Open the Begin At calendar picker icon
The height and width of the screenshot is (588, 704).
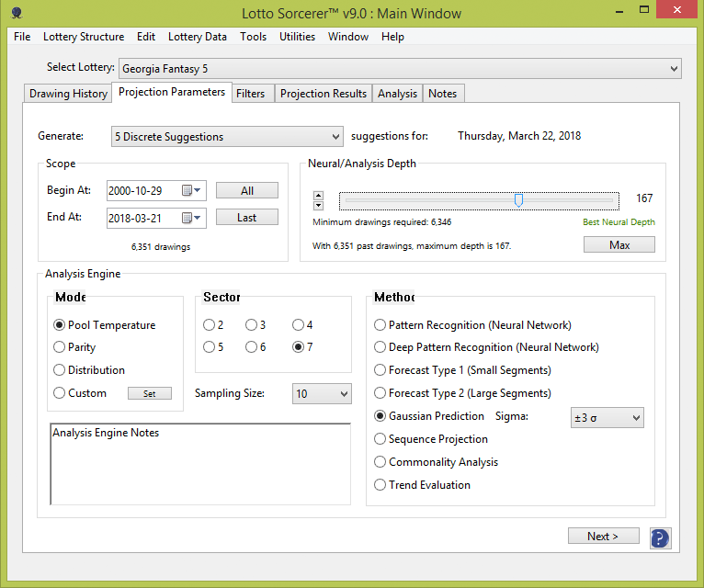tap(191, 190)
